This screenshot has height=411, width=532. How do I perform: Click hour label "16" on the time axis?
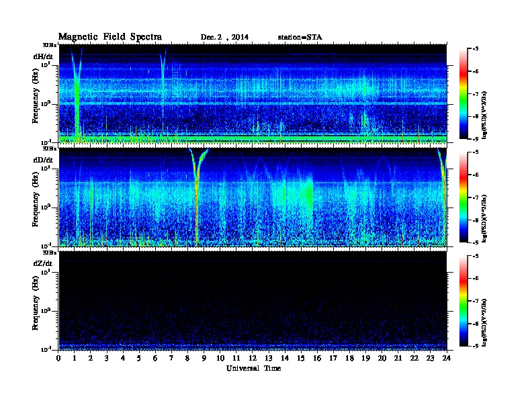pos(317,358)
